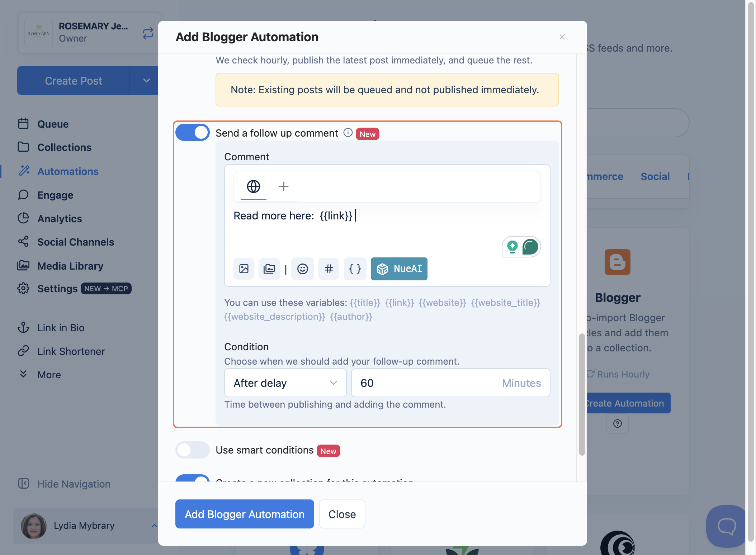756x555 pixels.
Task: Open Collections in the sidebar
Action: point(65,147)
